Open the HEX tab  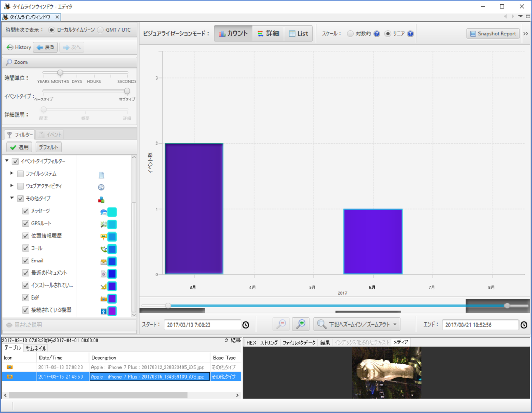(x=251, y=343)
